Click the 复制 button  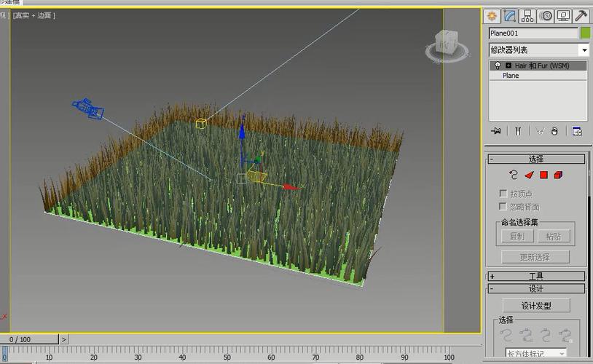coord(517,237)
